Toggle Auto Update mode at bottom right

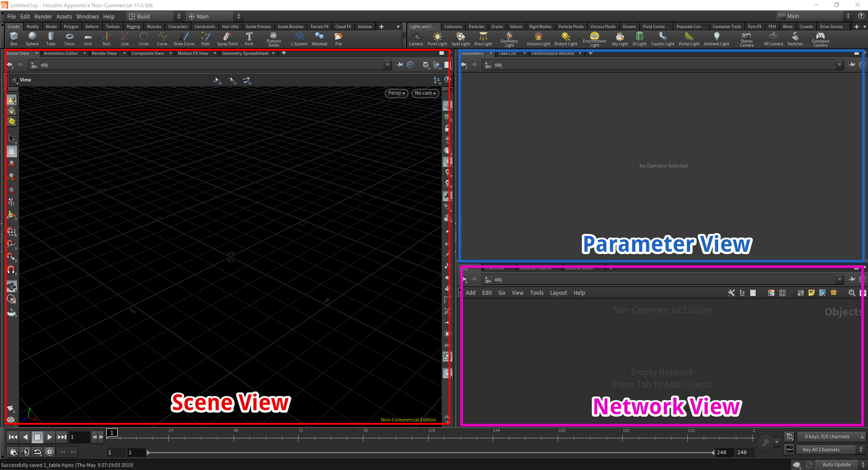point(837,465)
